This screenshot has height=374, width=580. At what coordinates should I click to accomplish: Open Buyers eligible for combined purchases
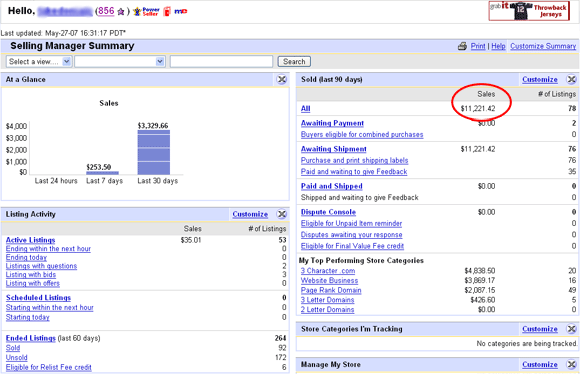(362, 135)
